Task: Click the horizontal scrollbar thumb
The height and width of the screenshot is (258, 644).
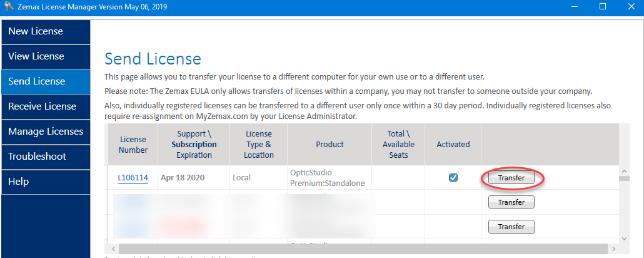Action: coord(363,249)
